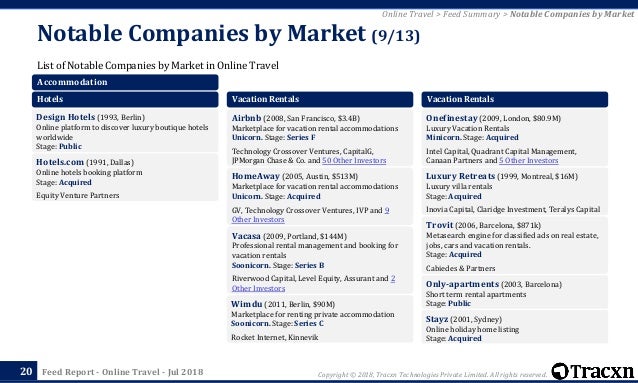638x383 pixels.
Task: Follow the '9 Other Investors' link for HomeAway
Action: (x=310, y=215)
